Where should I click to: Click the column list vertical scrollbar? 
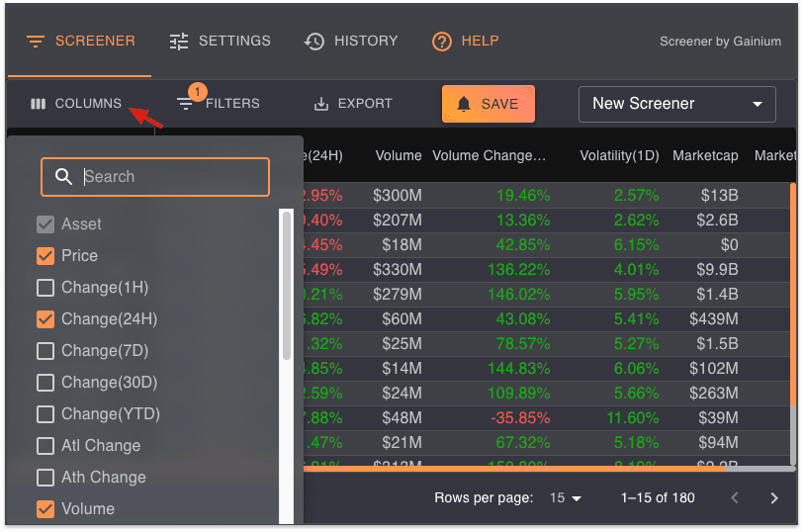pyautogui.click(x=287, y=287)
